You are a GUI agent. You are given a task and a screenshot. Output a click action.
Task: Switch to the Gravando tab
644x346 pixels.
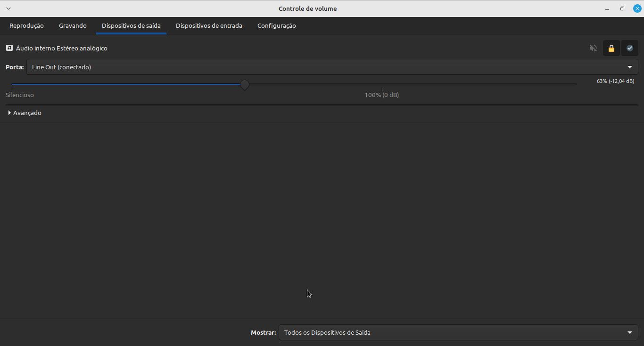[73, 26]
